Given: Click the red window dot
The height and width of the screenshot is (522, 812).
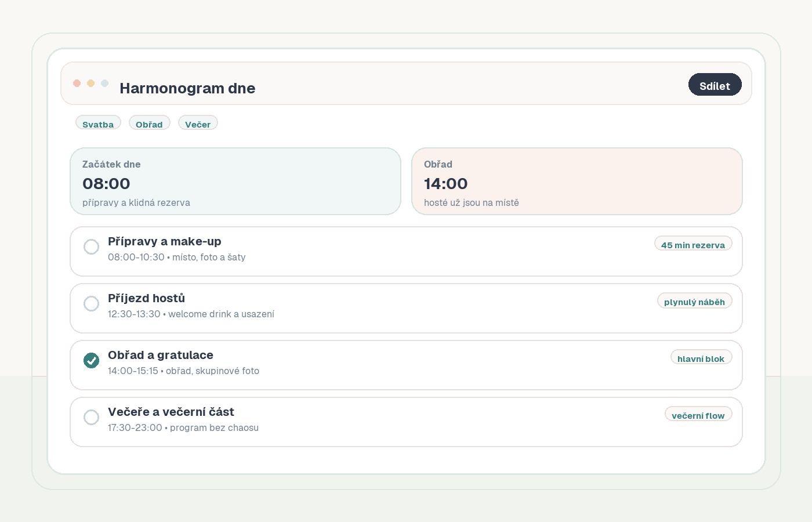Looking at the screenshot, I should click(x=77, y=83).
